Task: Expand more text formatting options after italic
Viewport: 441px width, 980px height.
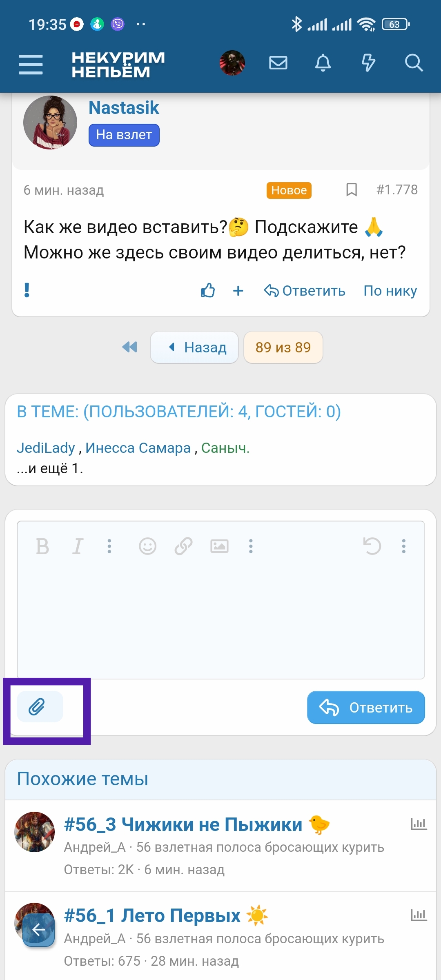Action: [109, 546]
